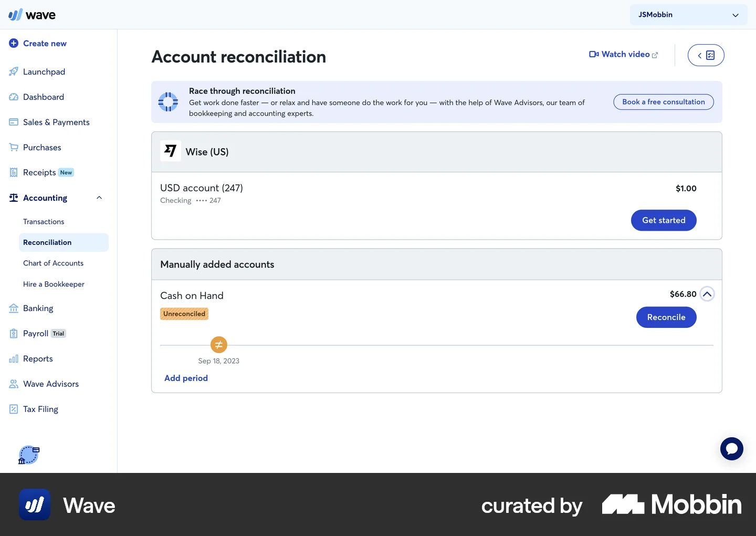Viewport: 756px width, 536px height.
Task: Select Reconciliation in the sidebar
Action: click(x=64, y=242)
